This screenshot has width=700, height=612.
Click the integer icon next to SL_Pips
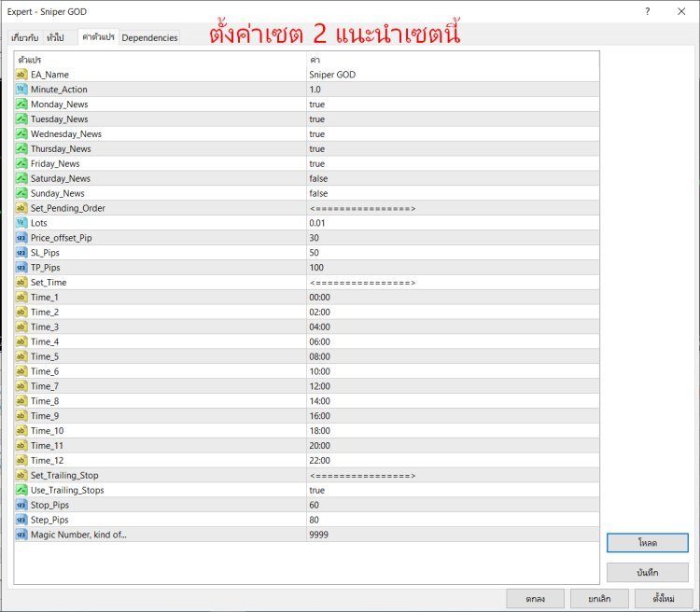coord(21,253)
